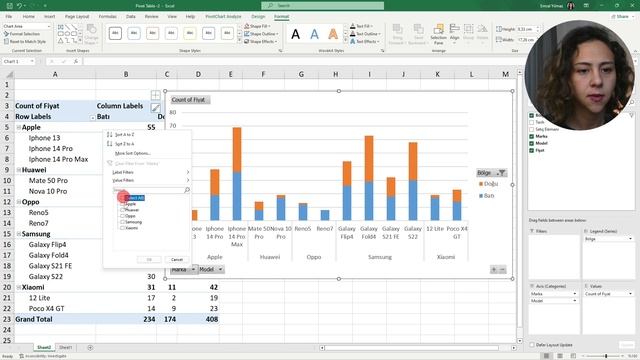Click the Count of Fiyat chart field button
This screenshot has height=360, width=640.
[x=190, y=100]
